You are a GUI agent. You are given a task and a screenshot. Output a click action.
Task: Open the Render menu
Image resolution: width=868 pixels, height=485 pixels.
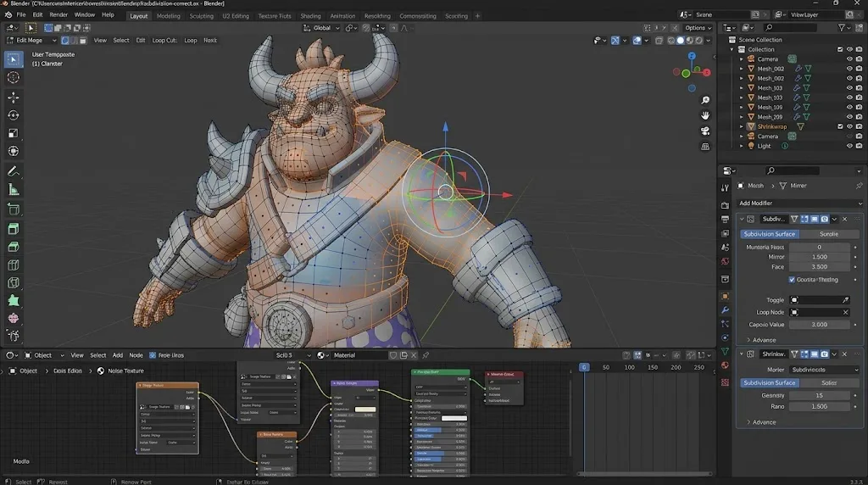point(58,15)
